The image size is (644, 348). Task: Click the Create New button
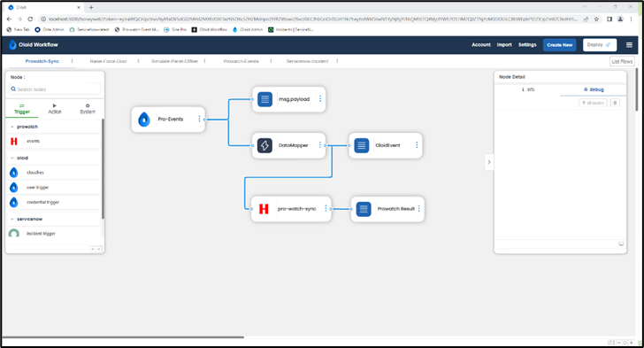[x=559, y=45]
